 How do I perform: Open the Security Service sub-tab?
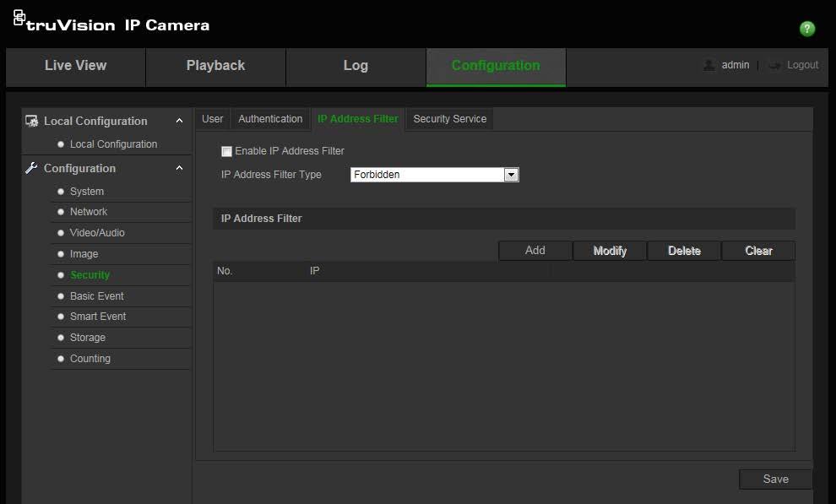[x=449, y=119]
